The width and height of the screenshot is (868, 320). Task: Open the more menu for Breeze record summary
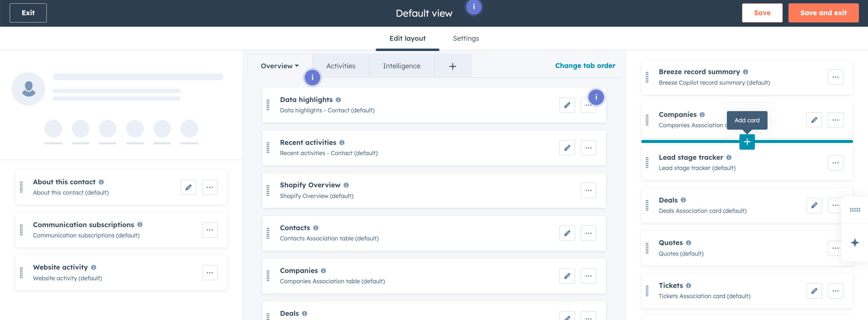tap(835, 77)
